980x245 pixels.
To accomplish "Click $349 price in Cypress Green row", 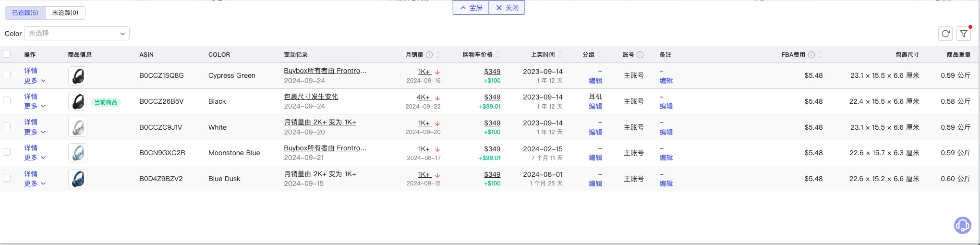I will point(492,72).
